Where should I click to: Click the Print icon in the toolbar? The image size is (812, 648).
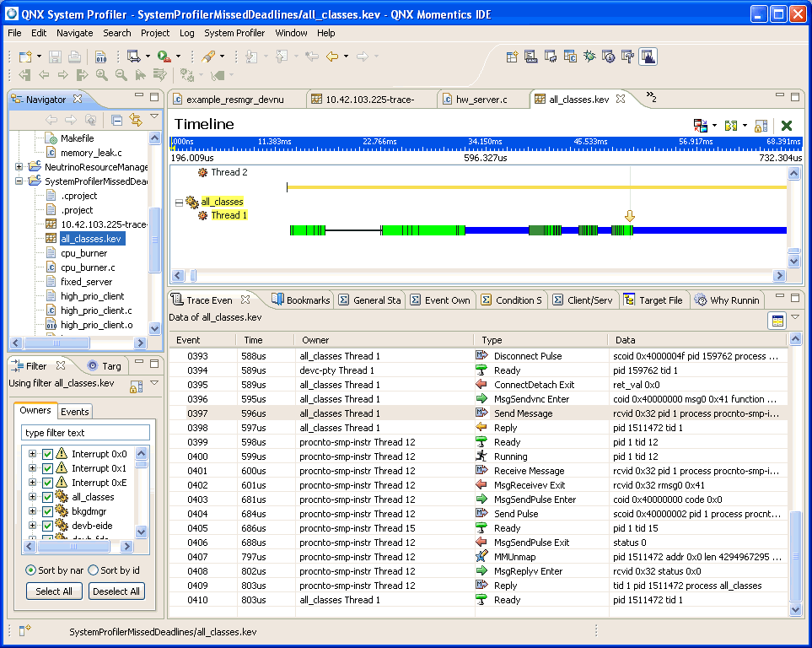pos(74,57)
